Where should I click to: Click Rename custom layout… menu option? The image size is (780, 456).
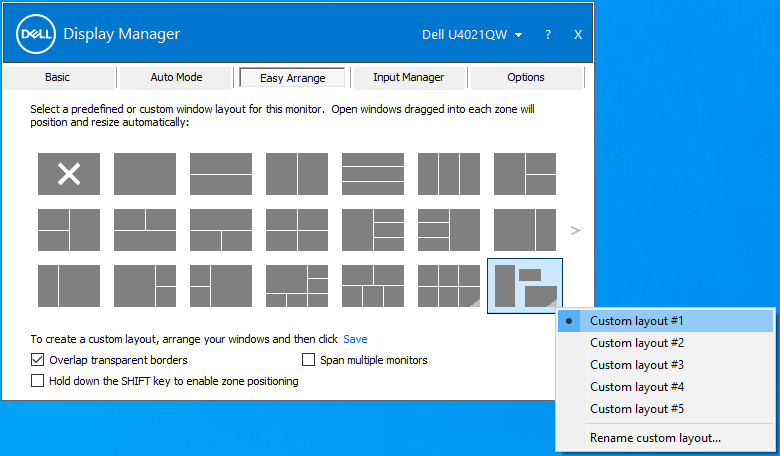(x=655, y=438)
